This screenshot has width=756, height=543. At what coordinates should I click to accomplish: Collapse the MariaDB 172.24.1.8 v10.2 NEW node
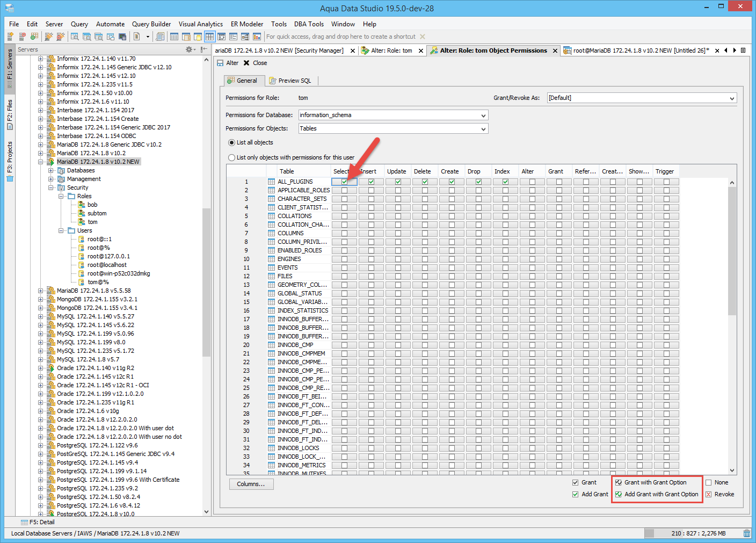pyautogui.click(x=41, y=162)
